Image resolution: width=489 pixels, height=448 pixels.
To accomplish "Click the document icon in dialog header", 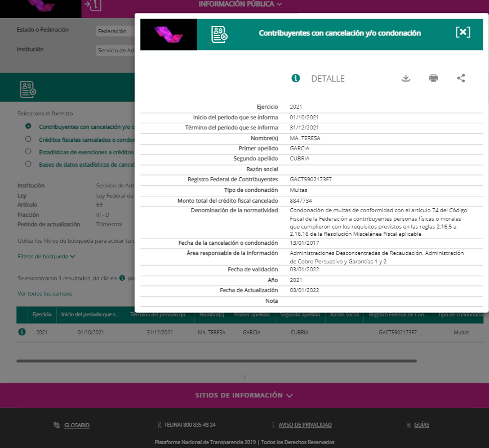I will click(x=219, y=34).
